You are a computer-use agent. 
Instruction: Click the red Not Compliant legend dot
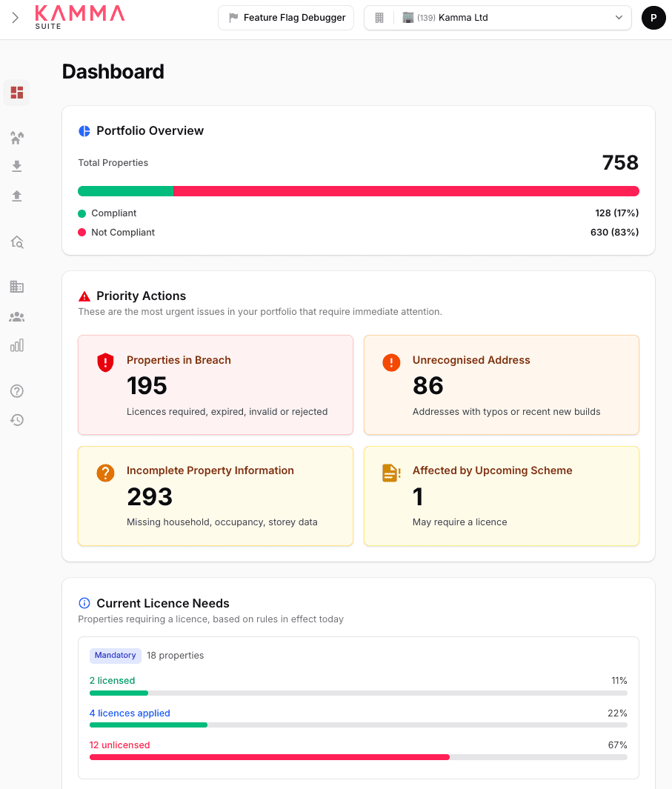82,233
